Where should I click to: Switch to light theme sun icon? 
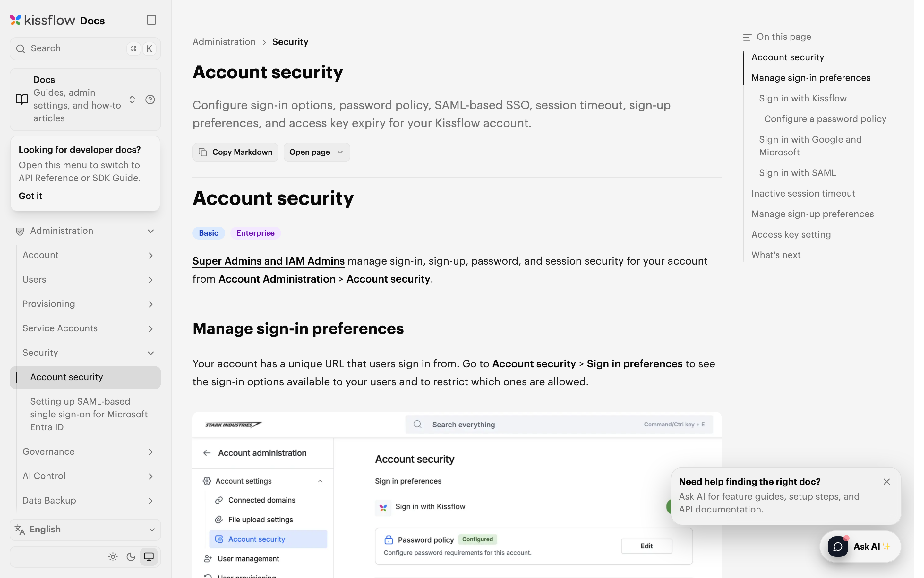point(113,556)
